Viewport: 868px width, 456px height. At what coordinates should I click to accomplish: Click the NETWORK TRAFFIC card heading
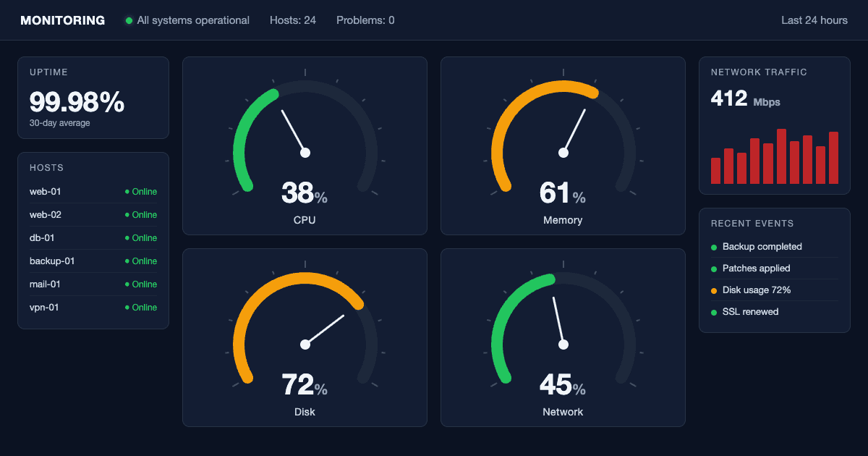coord(759,72)
